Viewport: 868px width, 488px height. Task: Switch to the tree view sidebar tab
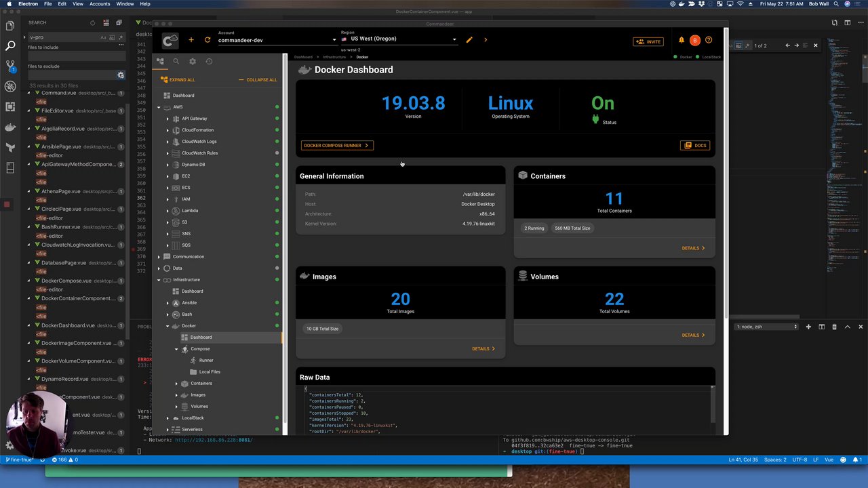click(x=160, y=61)
